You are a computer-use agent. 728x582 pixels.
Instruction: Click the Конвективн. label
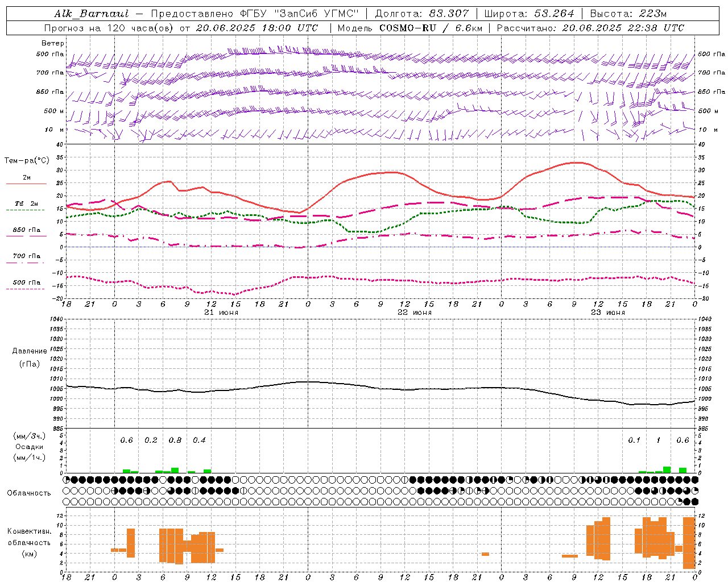(x=30, y=531)
